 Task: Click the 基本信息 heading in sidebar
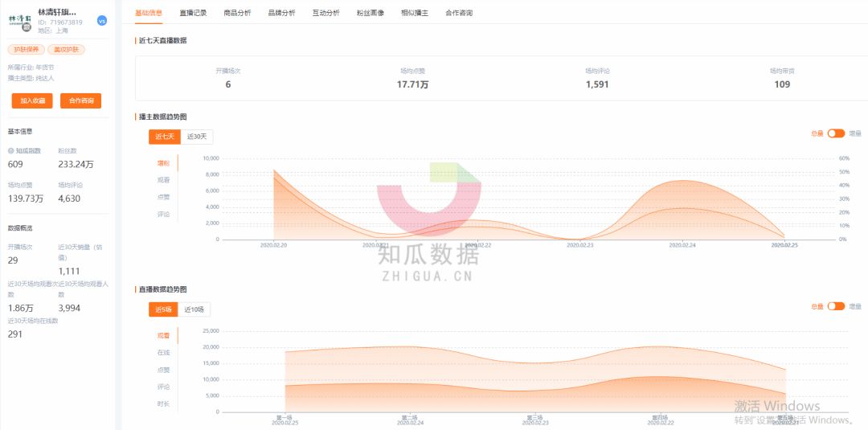[20, 132]
